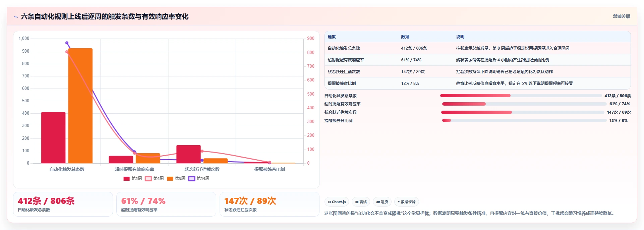This screenshot has width=644, height=230.
Task: Click the purple line's top data point
Action: click(67, 43)
